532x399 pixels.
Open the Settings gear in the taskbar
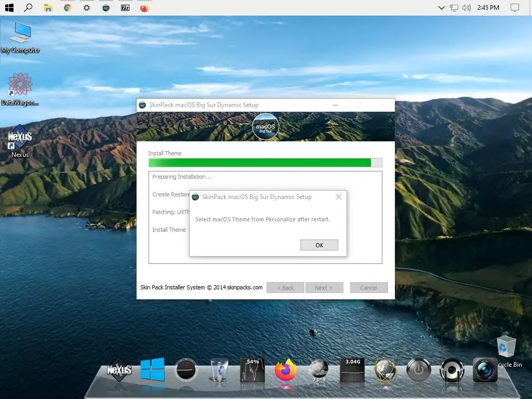[x=87, y=8]
